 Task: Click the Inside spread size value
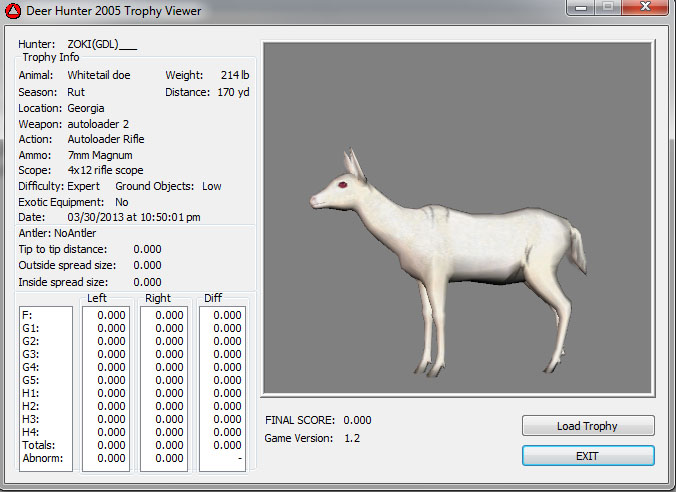(147, 282)
